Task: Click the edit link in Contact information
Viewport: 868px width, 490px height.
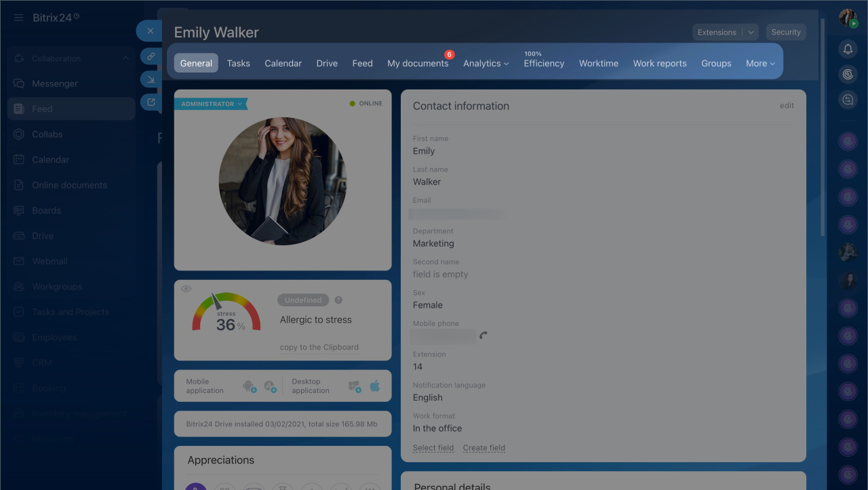Action: point(787,106)
